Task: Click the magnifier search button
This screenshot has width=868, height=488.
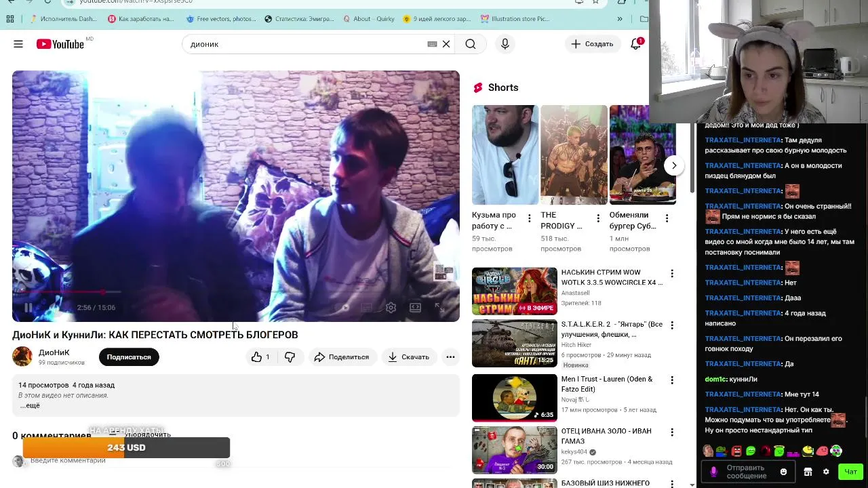Action: [x=471, y=44]
